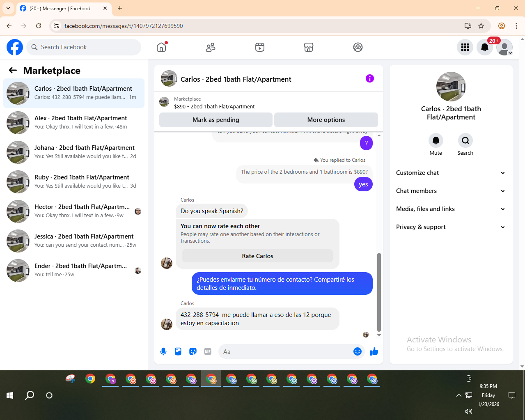Open the Notifications bell with 20+ badge
The height and width of the screenshot is (420, 525).
pos(485,47)
